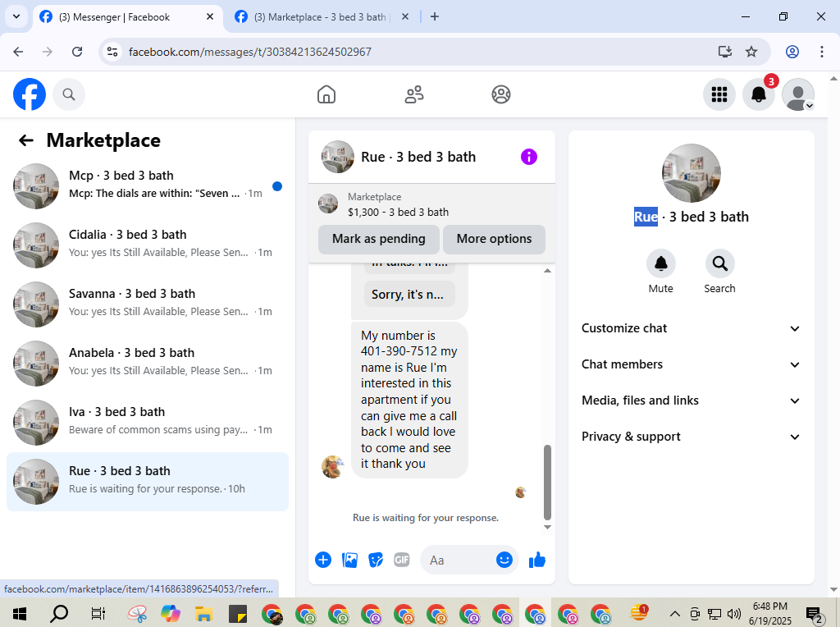Click Rue's large profile photo in info panel

tap(691, 173)
